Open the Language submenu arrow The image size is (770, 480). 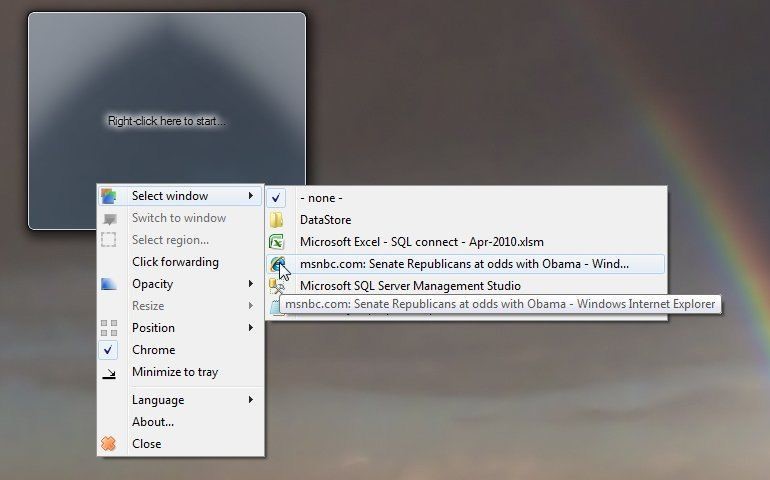pyautogui.click(x=251, y=400)
